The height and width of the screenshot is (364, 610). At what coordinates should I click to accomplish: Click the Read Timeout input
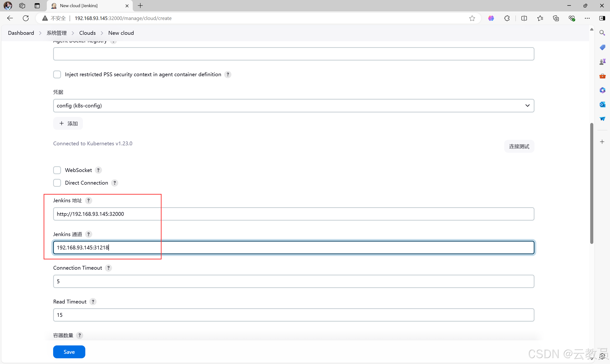tap(294, 315)
